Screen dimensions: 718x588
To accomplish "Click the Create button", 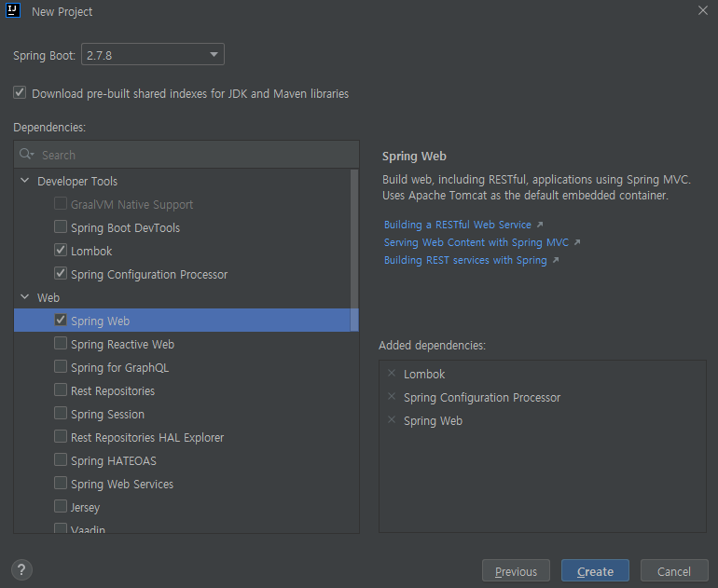I will (595, 571).
